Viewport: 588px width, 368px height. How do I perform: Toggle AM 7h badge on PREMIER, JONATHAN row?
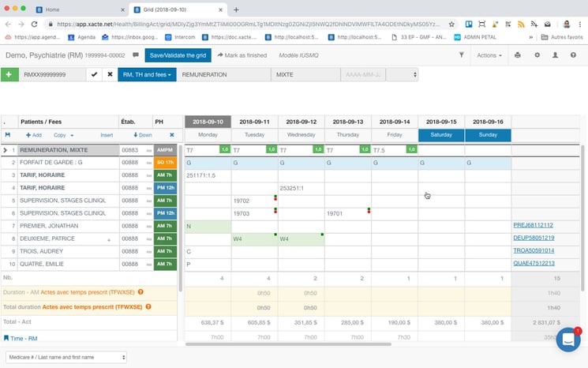coord(165,226)
